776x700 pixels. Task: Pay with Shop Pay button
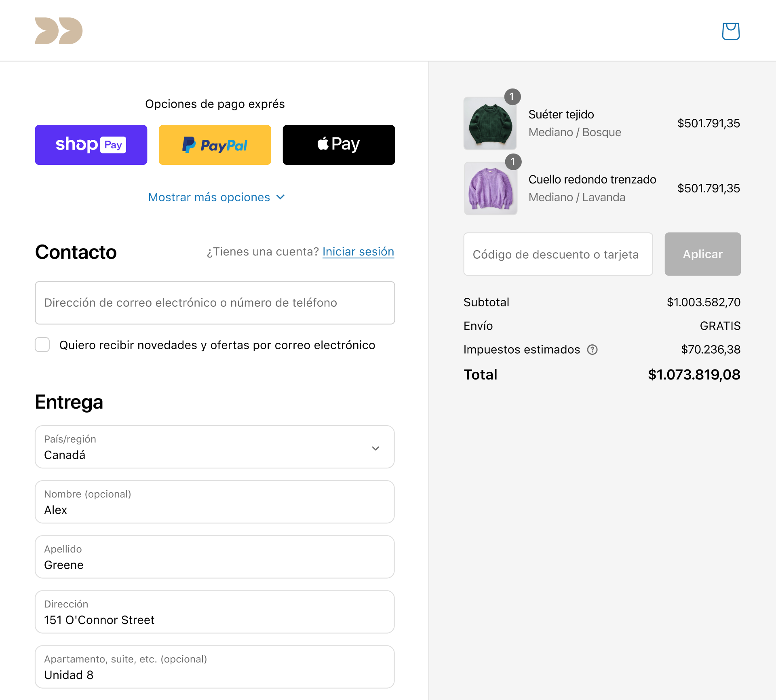click(91, 145)
